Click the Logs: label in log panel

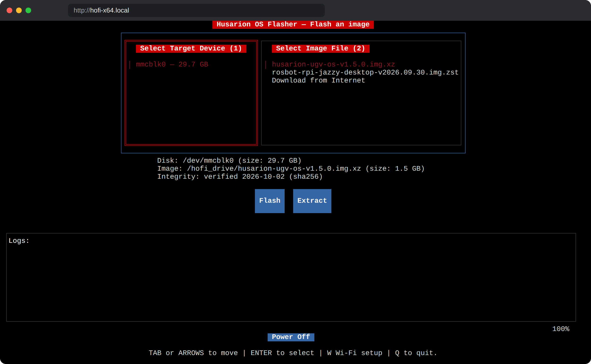click(x=19, y=240)
